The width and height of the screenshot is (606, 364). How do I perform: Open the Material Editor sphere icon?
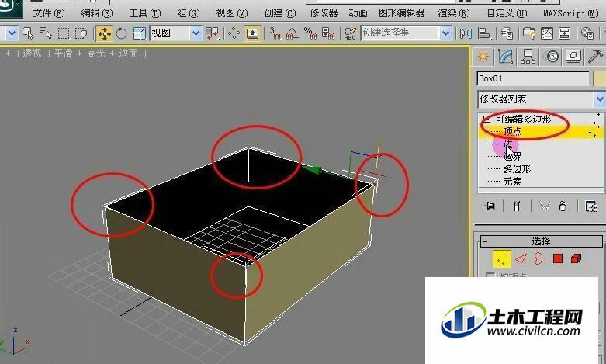point(587,33)
